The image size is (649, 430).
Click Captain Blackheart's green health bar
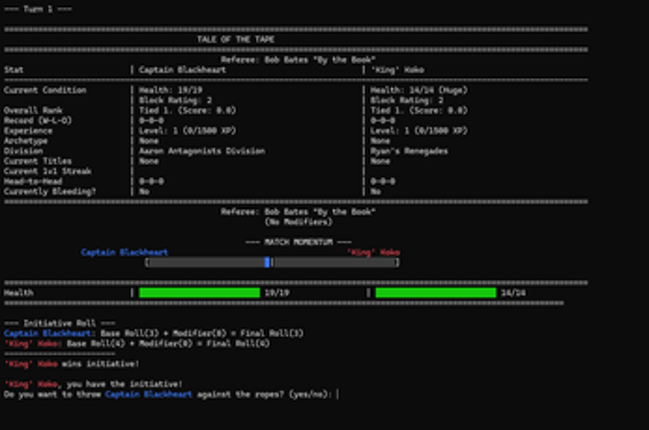(x=199, y=293)
